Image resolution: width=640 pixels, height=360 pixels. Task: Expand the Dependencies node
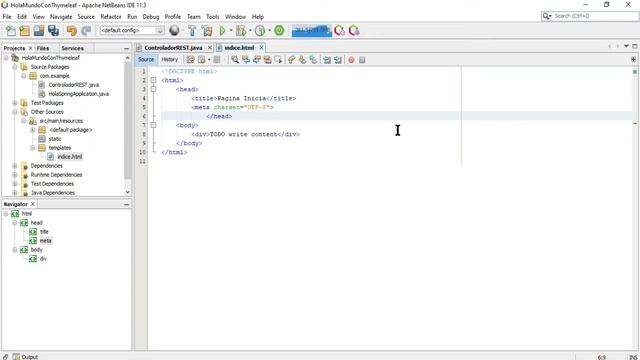tap(15, 166)
